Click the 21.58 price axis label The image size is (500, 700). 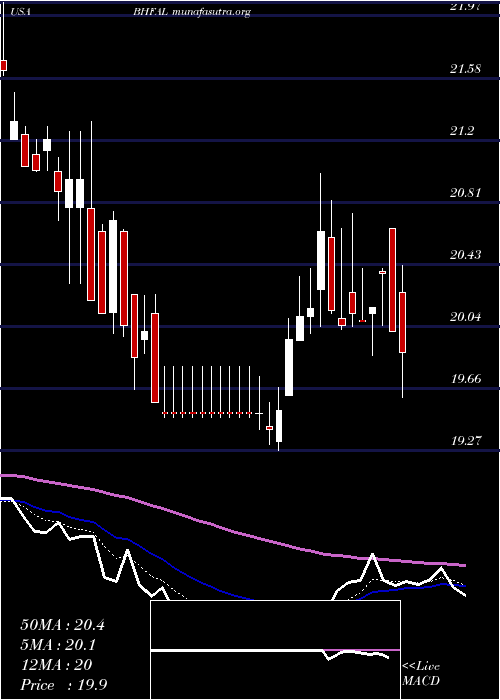465,69
